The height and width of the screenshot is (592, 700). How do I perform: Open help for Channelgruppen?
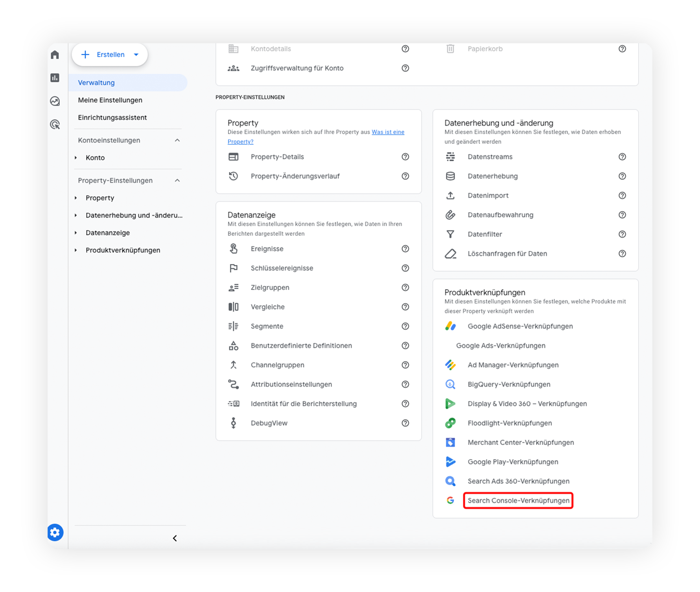point(405,365)
